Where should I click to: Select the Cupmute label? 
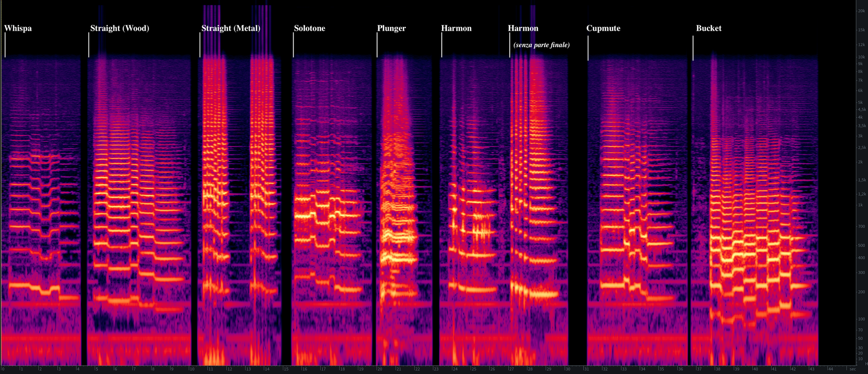(603, 28)
